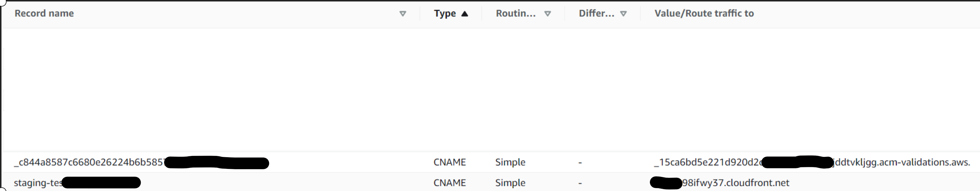The width and height of the screenshot is (980, 191).
Task: Select the Type column header
Action: pyautogui.click(x=445, y=13)
